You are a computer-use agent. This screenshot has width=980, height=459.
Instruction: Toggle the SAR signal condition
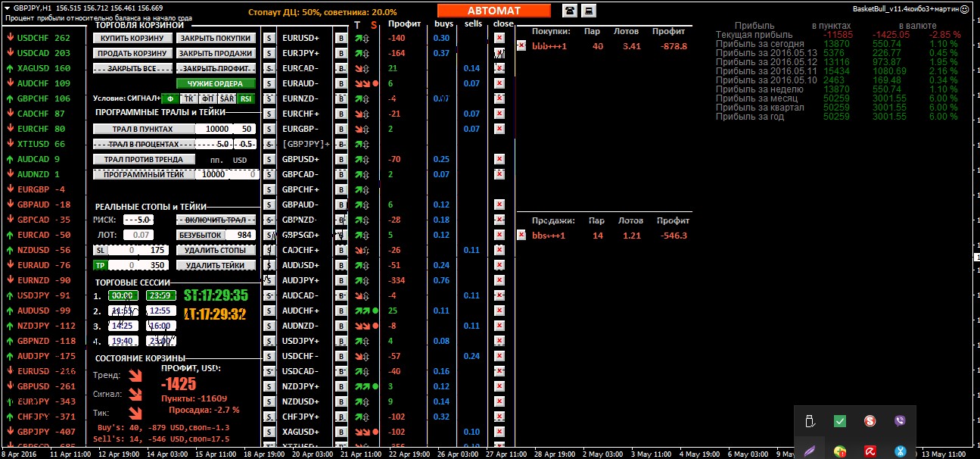coord(226,98)
